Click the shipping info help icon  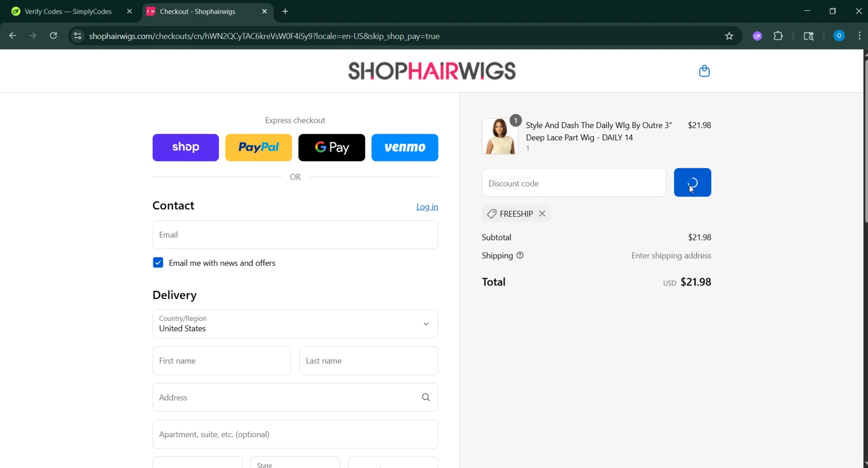click(x=520, y=255)
